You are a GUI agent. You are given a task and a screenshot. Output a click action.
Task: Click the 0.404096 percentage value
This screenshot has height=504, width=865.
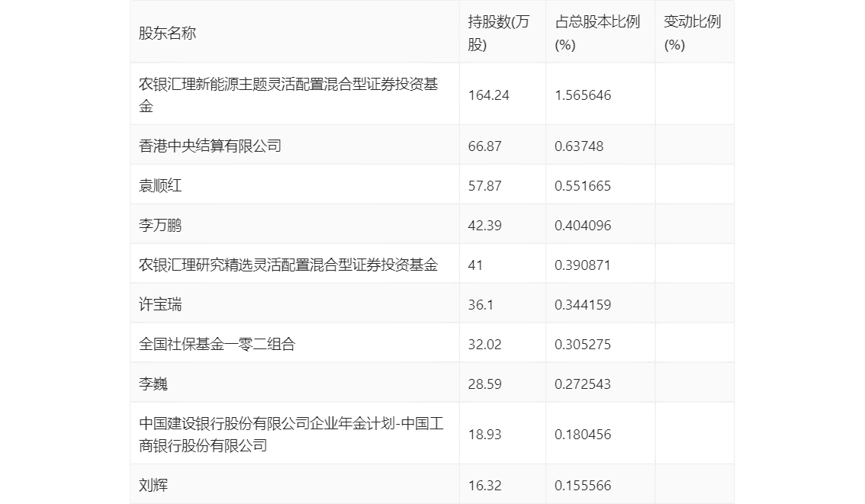583,226
